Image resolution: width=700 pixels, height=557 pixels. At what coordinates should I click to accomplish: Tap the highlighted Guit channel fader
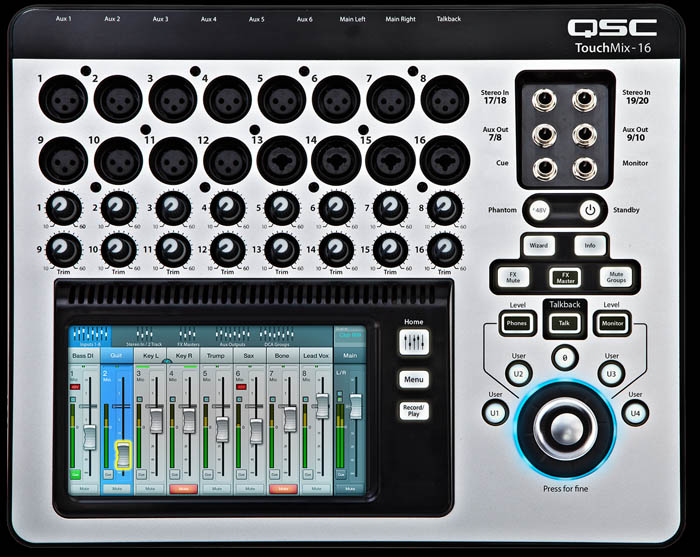coord(123,455)
